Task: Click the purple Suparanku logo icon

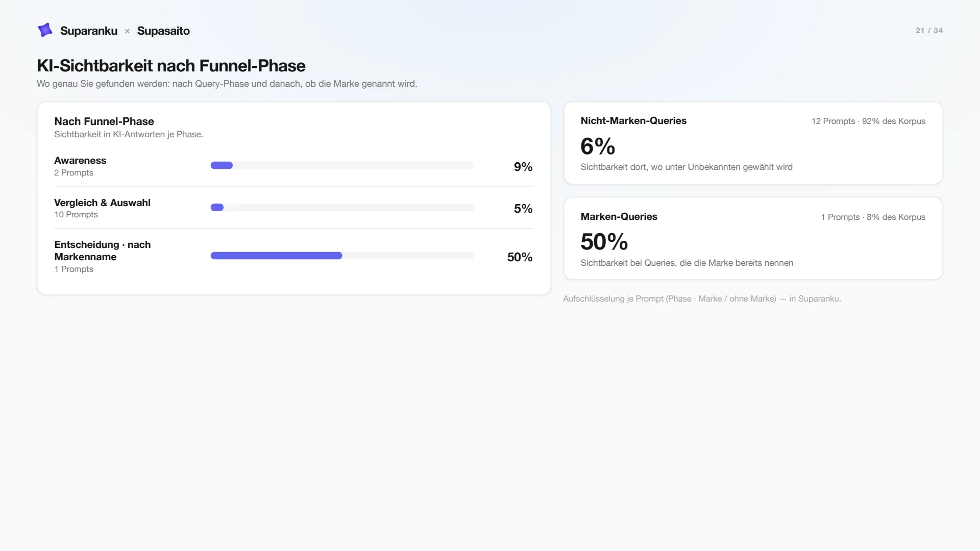Action: 45,30
